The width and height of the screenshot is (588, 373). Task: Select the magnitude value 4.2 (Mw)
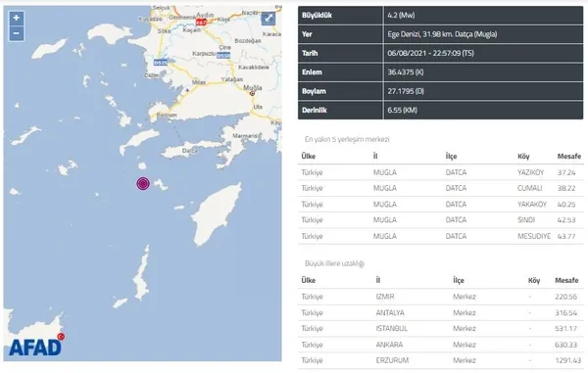[401, 16]
